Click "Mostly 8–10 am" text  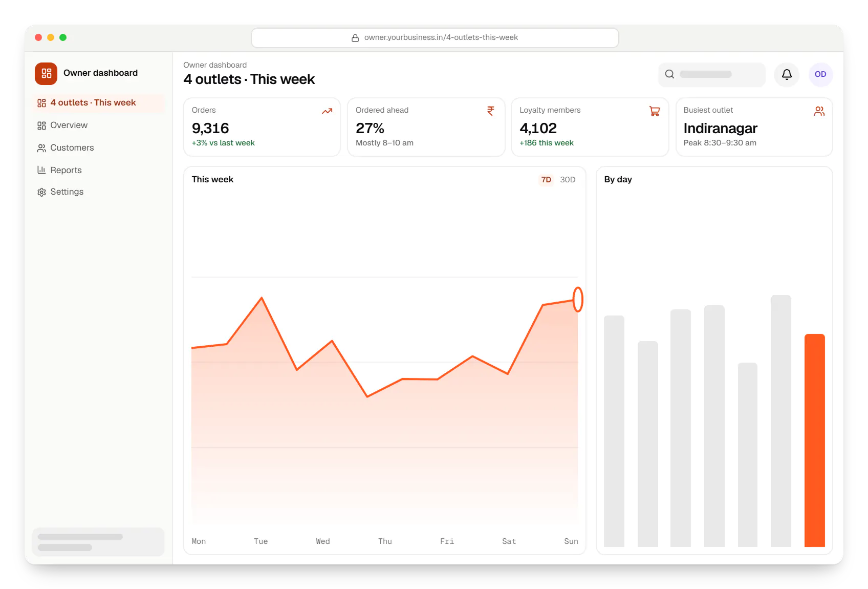(x=384, y=143)
